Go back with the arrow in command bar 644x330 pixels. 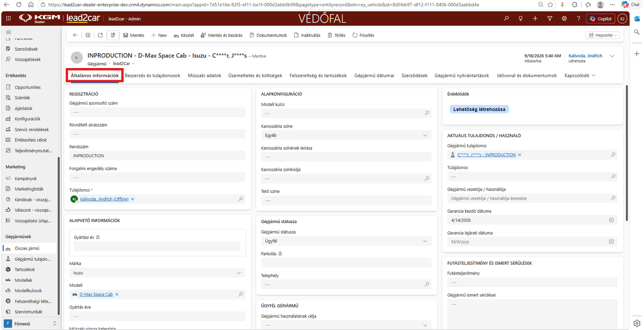click(x=75, y=35)
